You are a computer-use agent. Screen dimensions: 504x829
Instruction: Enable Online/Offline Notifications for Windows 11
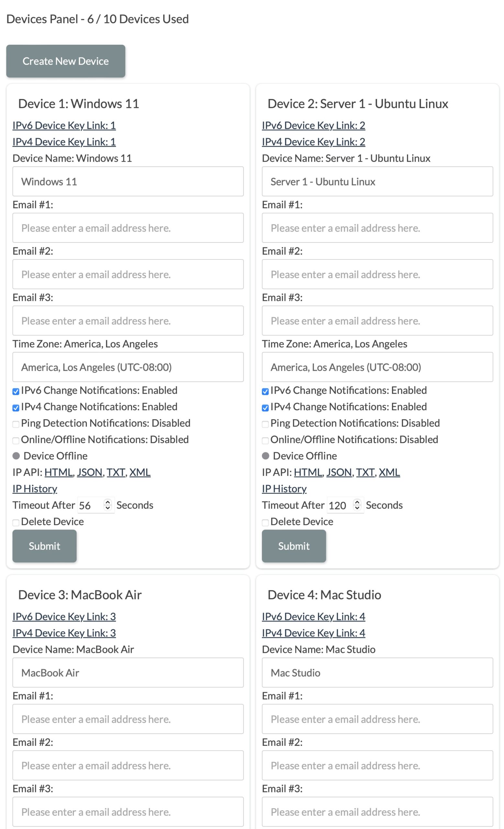[x=16, y=440]
